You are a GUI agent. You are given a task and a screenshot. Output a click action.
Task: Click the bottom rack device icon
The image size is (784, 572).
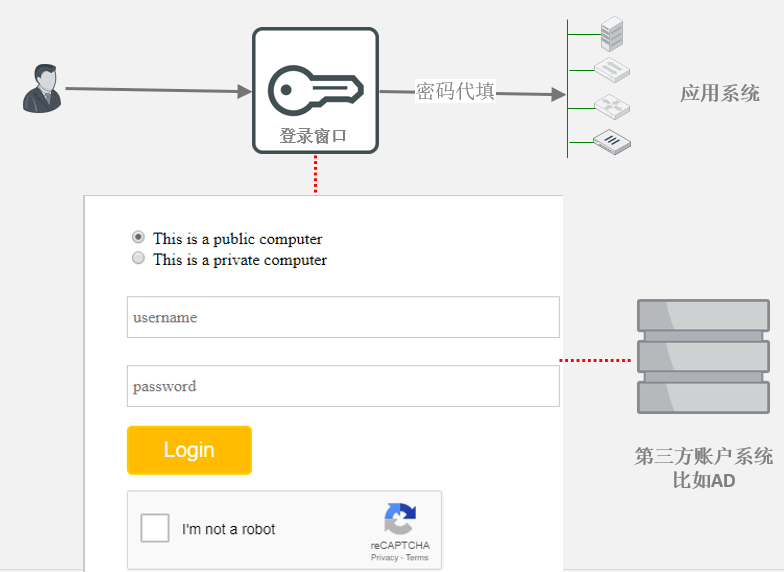611,141
